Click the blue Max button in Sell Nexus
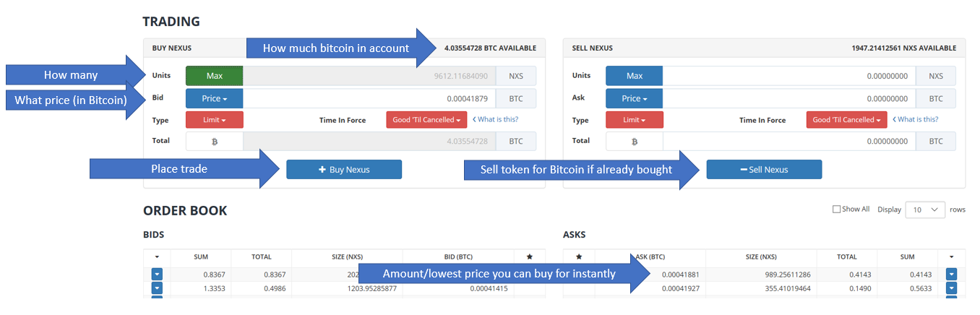The width and height of the screenshot is (980, 315). coord(635,76)
